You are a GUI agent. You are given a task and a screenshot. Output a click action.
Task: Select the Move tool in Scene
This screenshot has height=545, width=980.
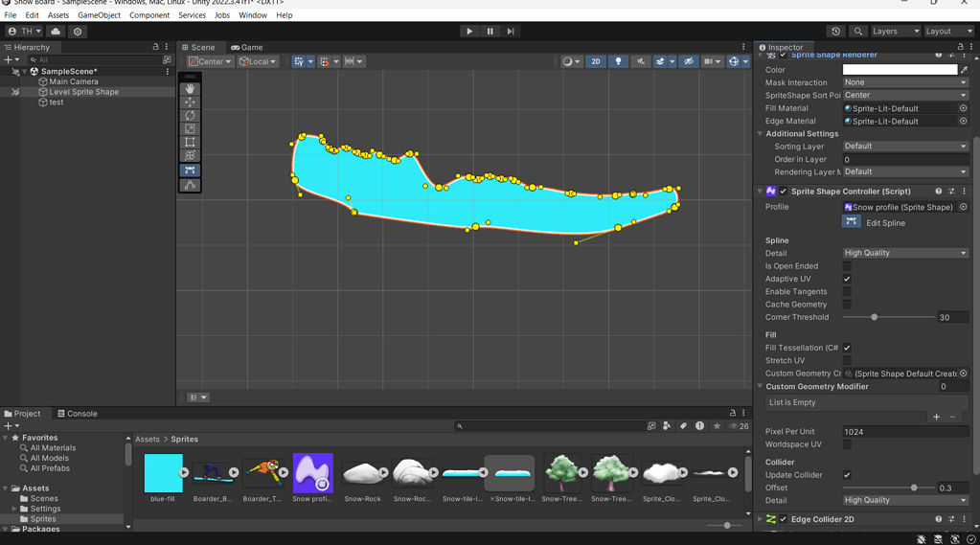tap(190, 102)
